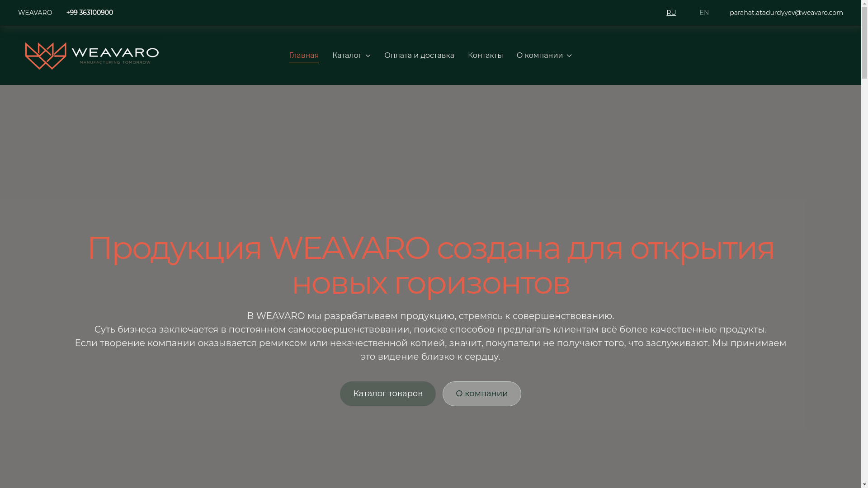
Task: Click the page vertical scrollbar
Action: [x=864, y=244]
